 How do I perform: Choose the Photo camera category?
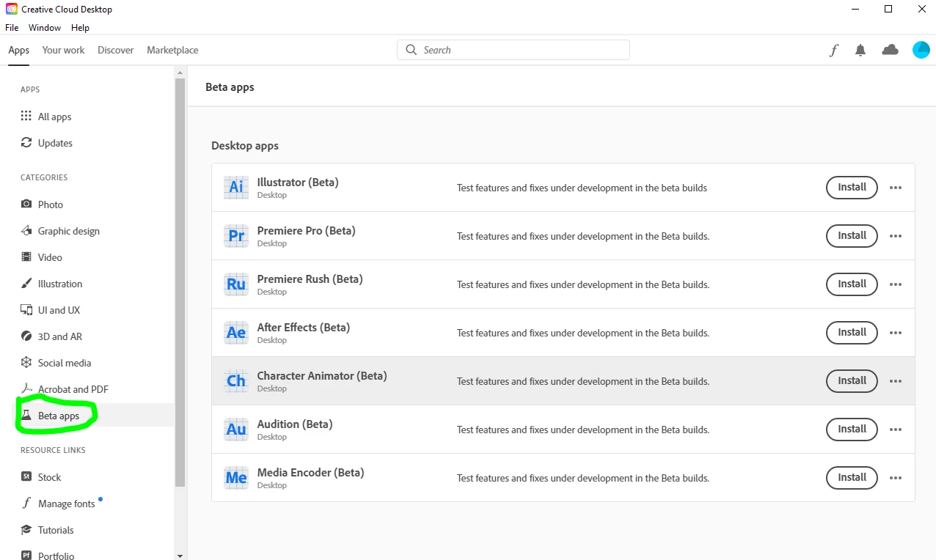[x=42, y=205]
